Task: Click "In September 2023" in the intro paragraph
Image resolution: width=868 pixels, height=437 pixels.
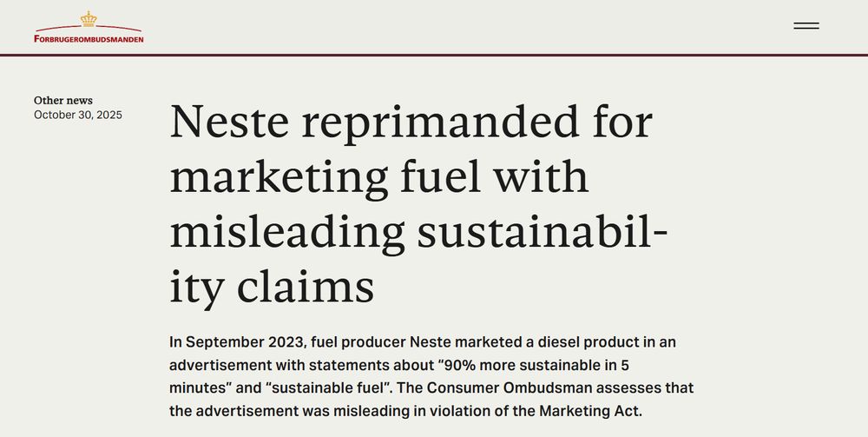Action: (236, 342)
